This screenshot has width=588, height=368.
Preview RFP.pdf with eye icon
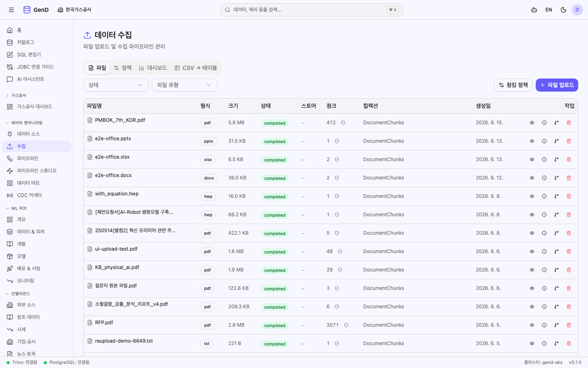[532, 325]
